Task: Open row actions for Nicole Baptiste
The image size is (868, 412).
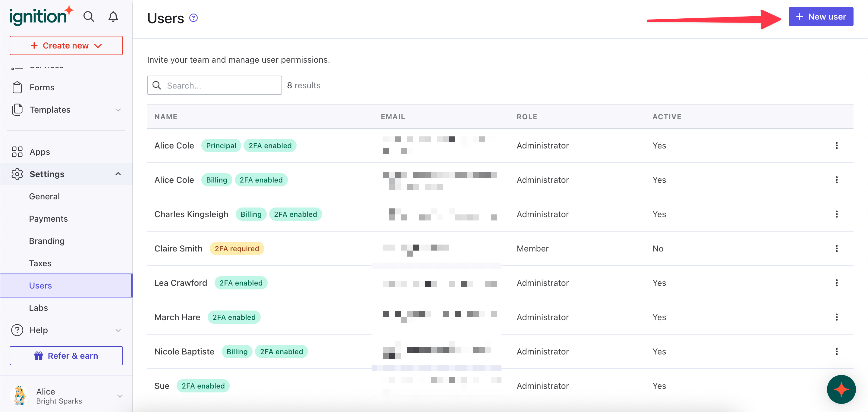Action: pyautogui.click(x=837, y=351)
